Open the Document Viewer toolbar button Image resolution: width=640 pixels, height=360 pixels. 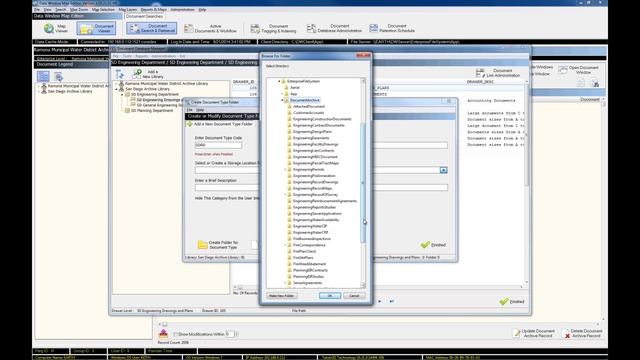tap(96, 29)
